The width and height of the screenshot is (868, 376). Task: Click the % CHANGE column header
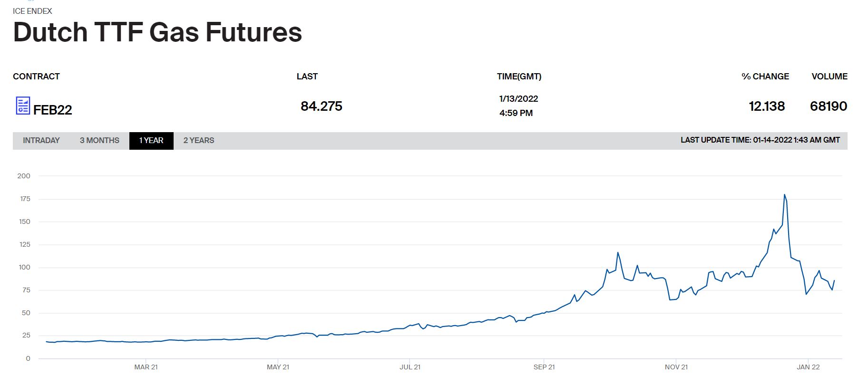pyautogui.click(x=765, y=77)
